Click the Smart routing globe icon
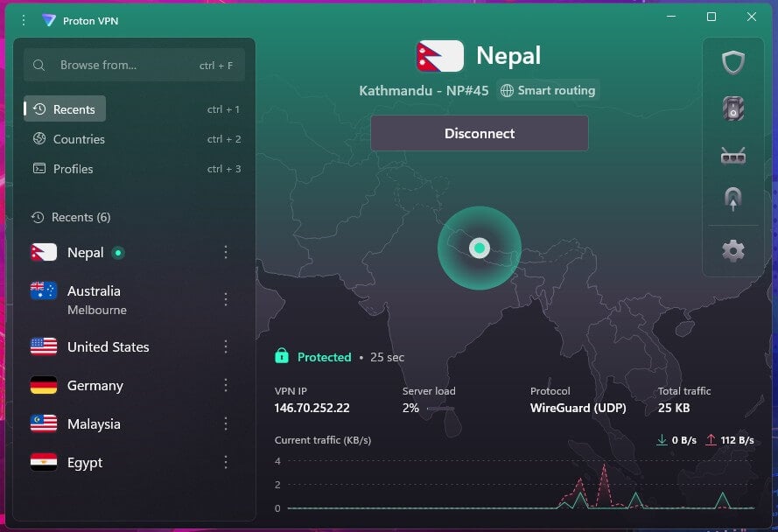This screenshot has height=532, width=778. (507, 91)
